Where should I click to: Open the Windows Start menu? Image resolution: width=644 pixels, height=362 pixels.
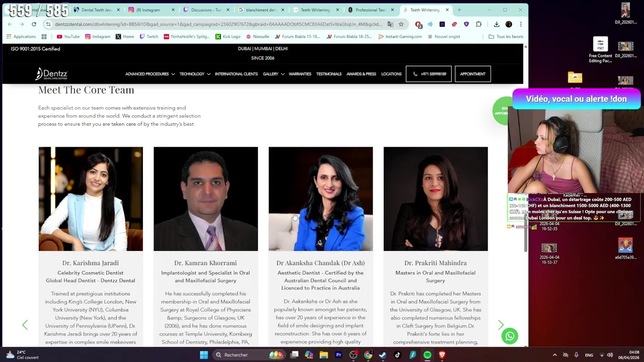click(x=204, y=355)
